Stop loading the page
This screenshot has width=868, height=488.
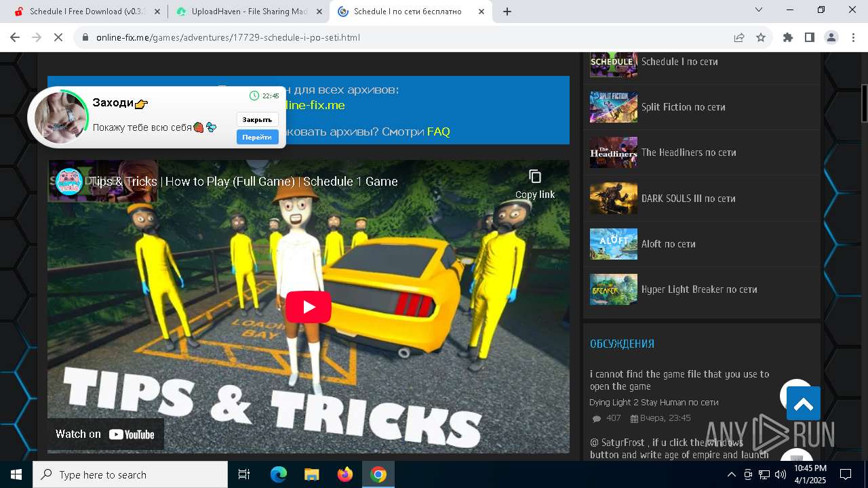click(x=58, y=37)
